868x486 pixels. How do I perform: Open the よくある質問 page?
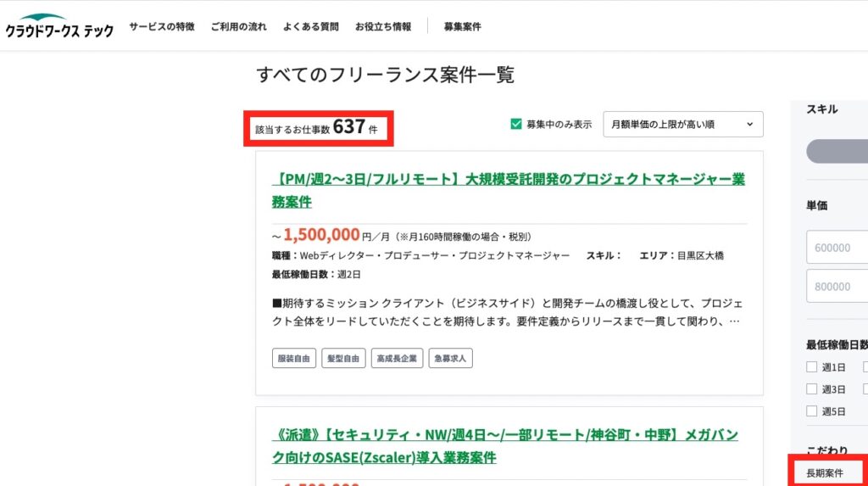[x=311, y=26]
